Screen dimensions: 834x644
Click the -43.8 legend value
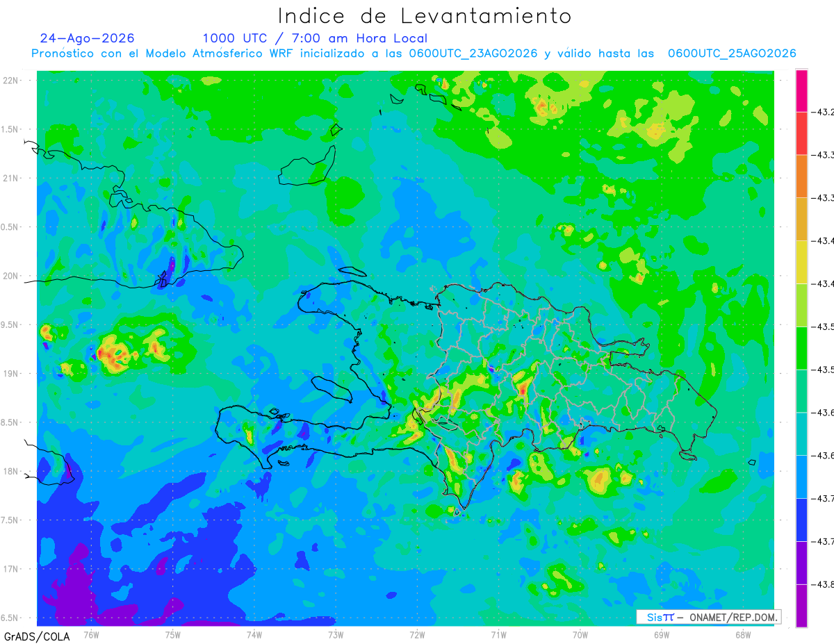coord(824,584)
